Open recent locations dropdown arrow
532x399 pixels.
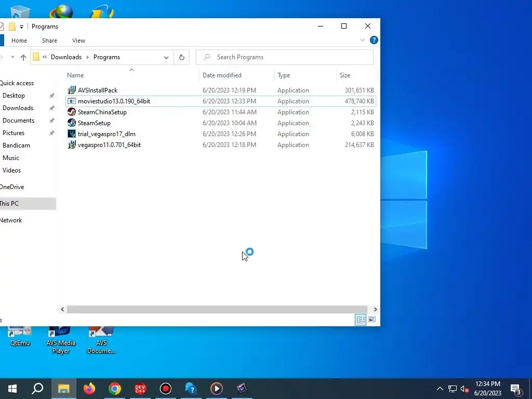12,57
